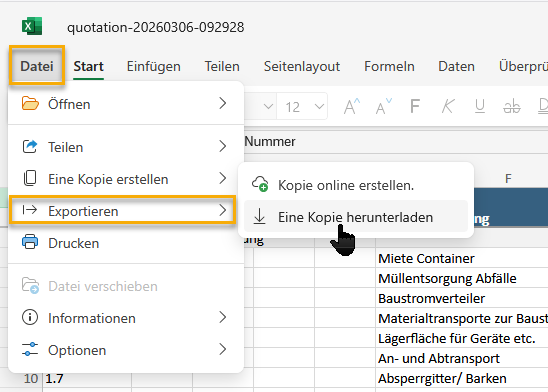Click cell Materialtransporte zur Baust
The height and width of the screenshot is (392, 548).
[462, 318]
